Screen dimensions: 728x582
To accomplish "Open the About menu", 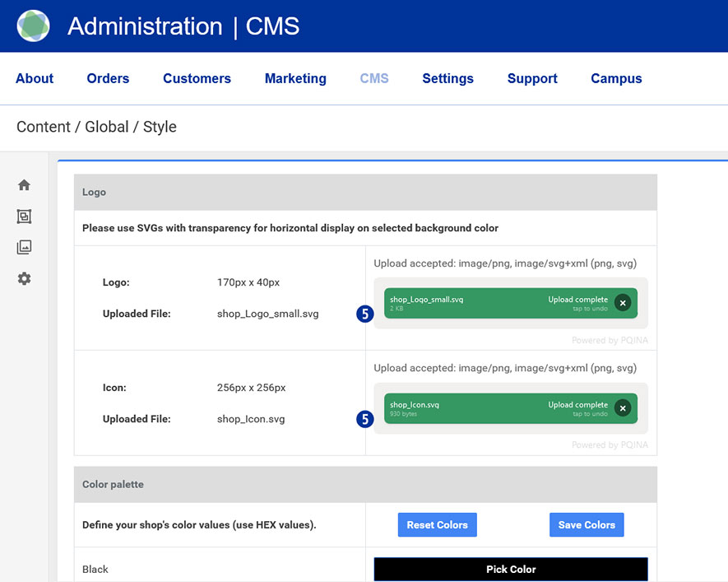I will click(x=35, y=79).
